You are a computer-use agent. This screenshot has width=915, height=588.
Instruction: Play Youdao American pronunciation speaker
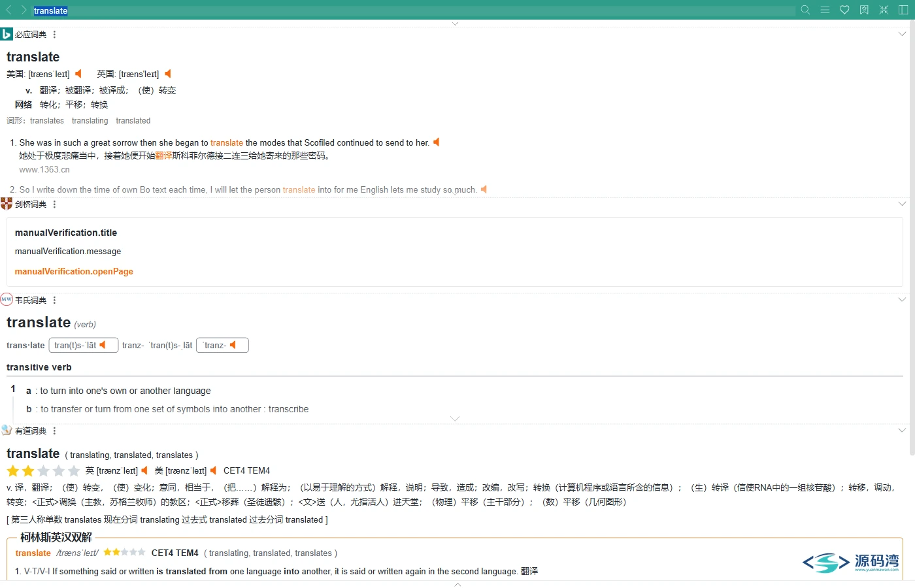coord(213,470)
